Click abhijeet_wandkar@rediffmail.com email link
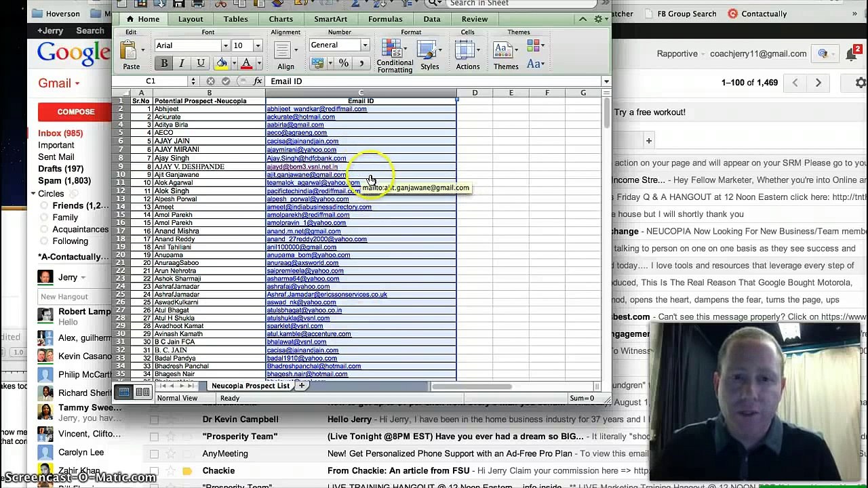The height and width of the screenshot is (488, 868). click(x=317, y=109)
